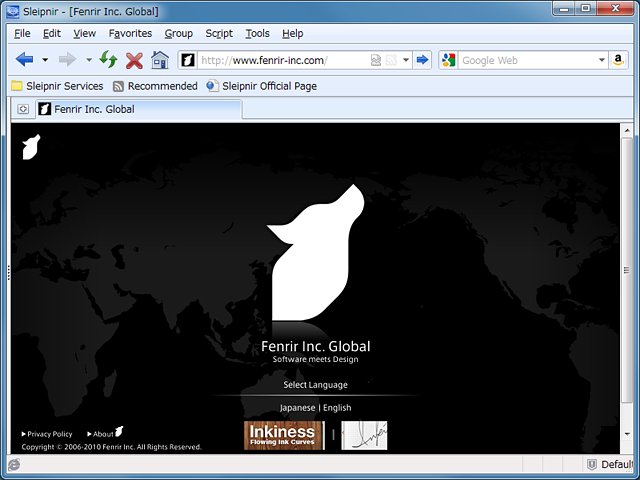Open the Sleipnir Services favorites folder
640x480 pixels.
57,86
